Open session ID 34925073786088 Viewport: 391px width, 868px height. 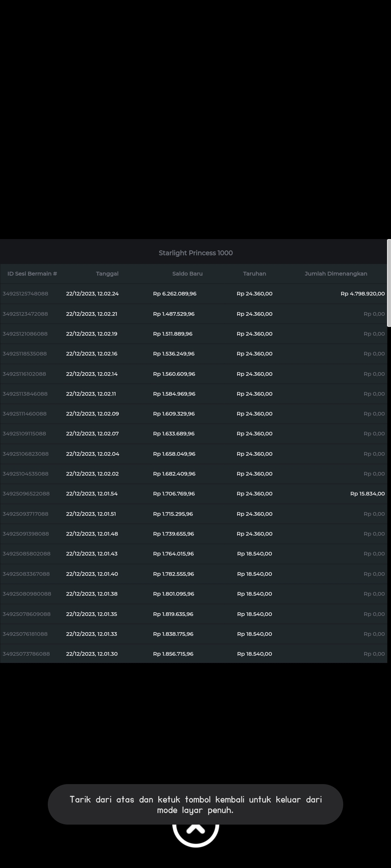pyautogui.click(x=26, y=654)
